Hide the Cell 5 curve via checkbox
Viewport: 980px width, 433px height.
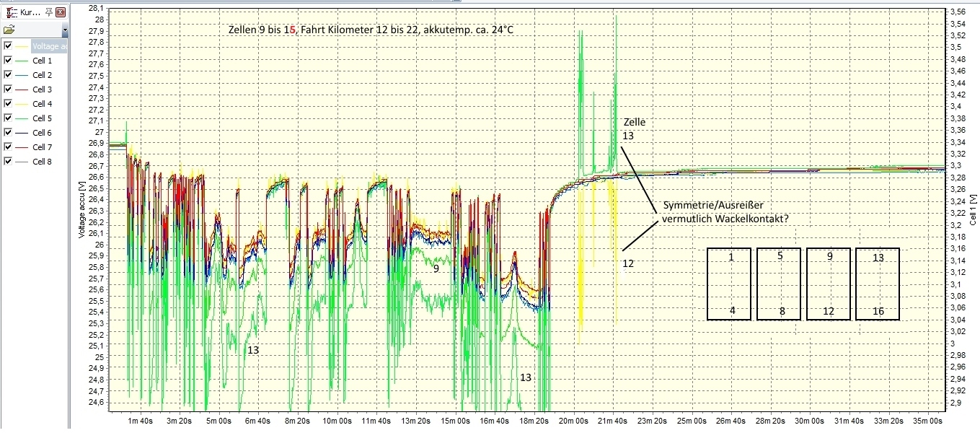click(8, 118)
